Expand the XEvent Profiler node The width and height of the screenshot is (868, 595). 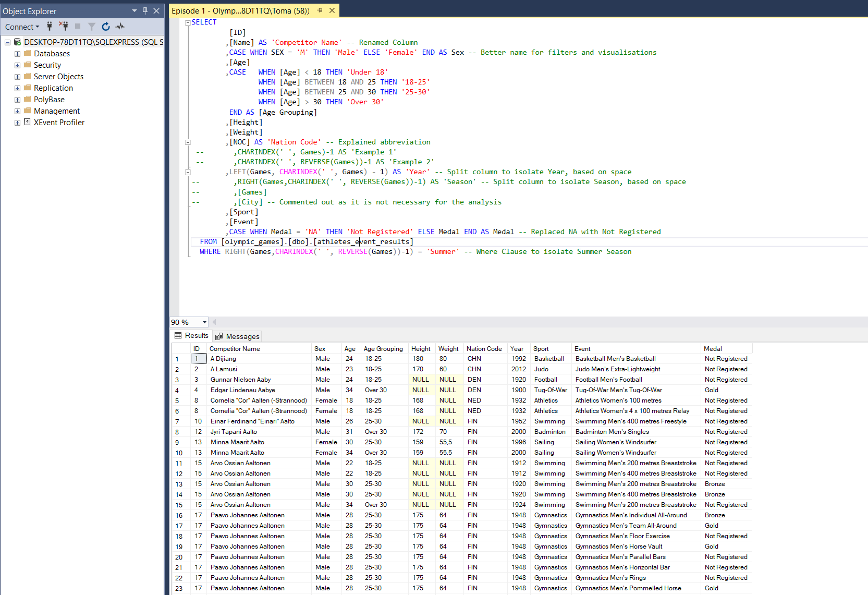17,123
